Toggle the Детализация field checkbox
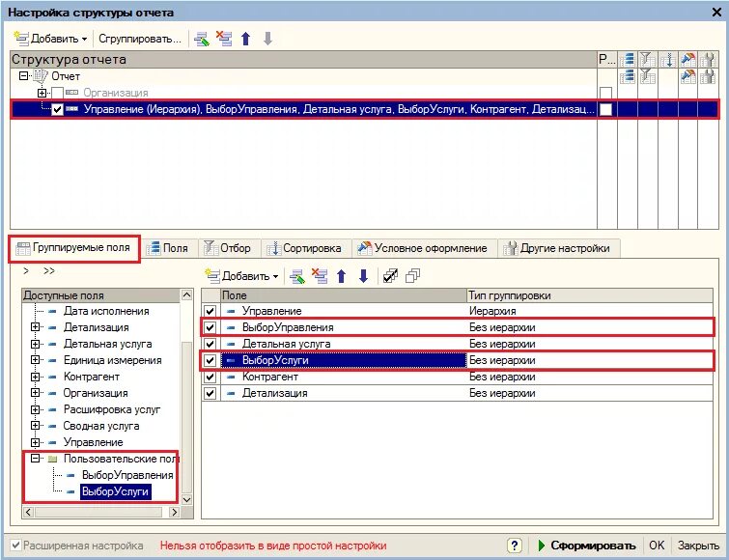The width and height of the screenshot is (729, 560). (210, 393)
